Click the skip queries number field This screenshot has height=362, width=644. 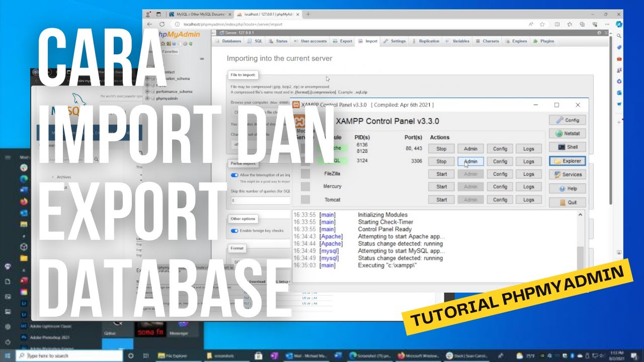(x=261, y=201)
